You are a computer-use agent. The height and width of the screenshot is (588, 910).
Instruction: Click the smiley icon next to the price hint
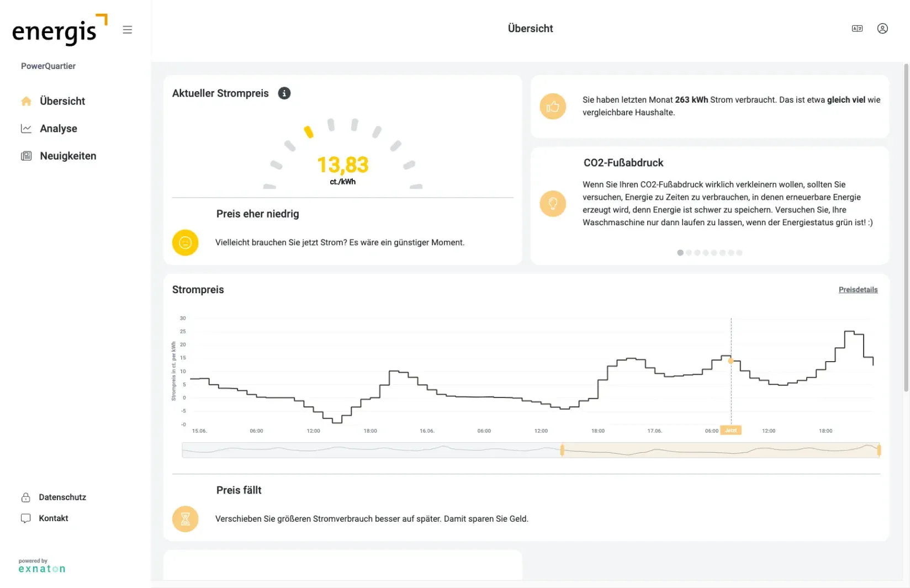pos(185,242)
